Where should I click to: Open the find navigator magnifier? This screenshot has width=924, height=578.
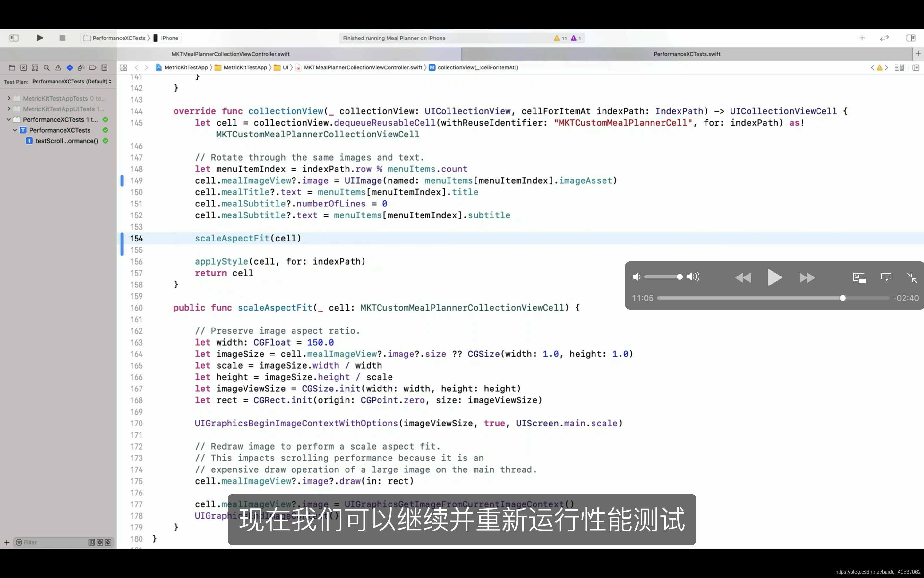pyautogui.click(x=47, y=68)
